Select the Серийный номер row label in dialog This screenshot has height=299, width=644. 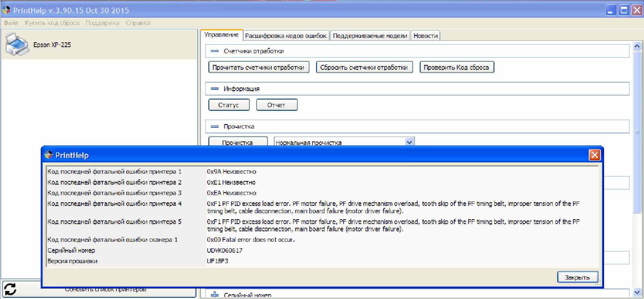71,250
